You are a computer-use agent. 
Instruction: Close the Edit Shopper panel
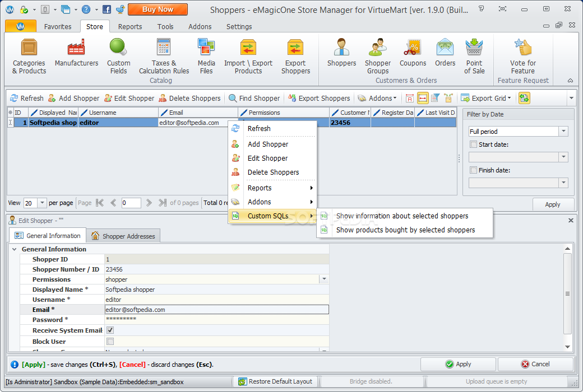click(571, 220)
